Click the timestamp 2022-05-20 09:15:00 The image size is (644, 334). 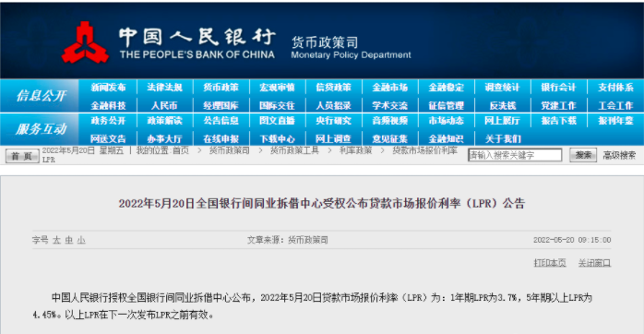[572, 240]
